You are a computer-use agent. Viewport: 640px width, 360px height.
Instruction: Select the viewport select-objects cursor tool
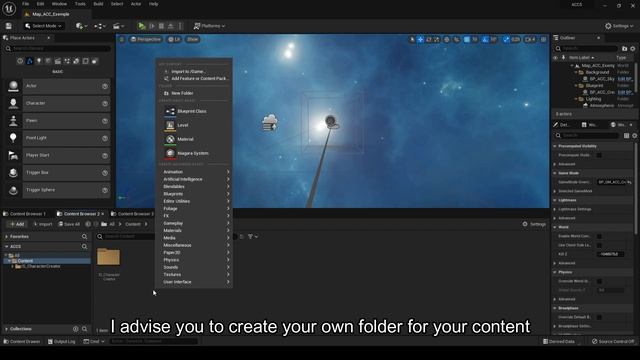(x=412, y=39)
